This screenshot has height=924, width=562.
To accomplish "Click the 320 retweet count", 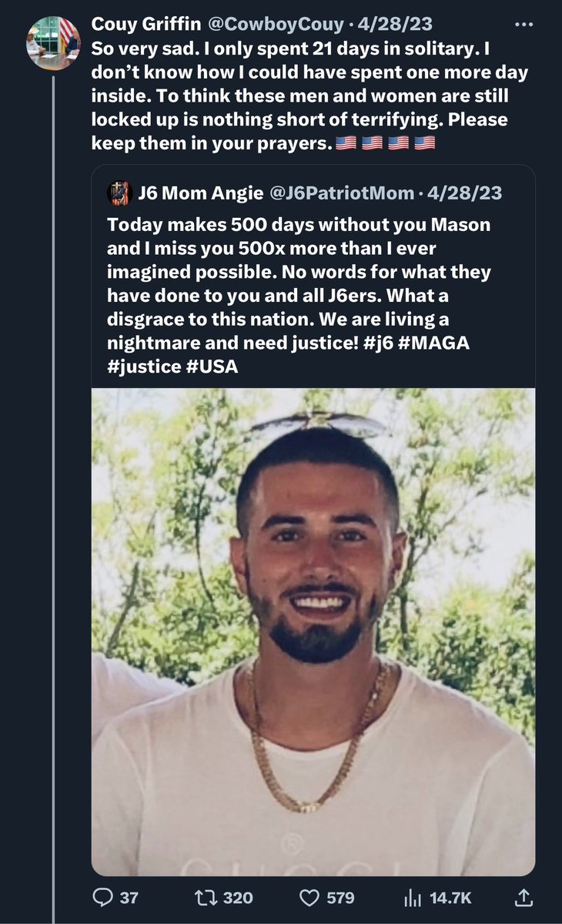I will coord(237,898).
